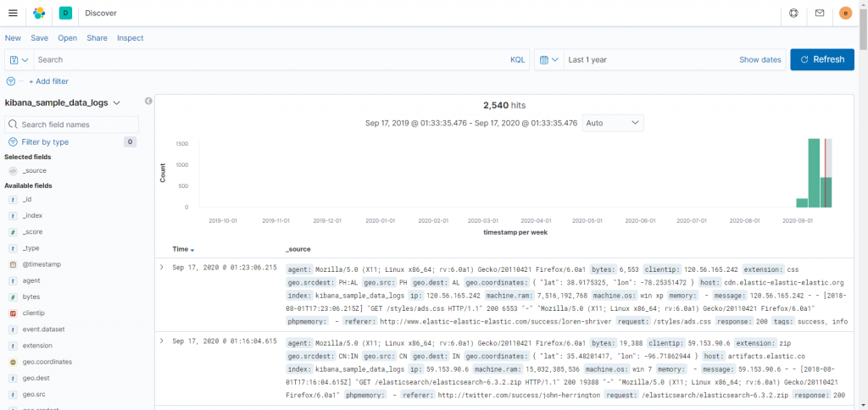Click the last partial histogram bar
The width and height of the screenshot is (868, 410).
[826, 192]
